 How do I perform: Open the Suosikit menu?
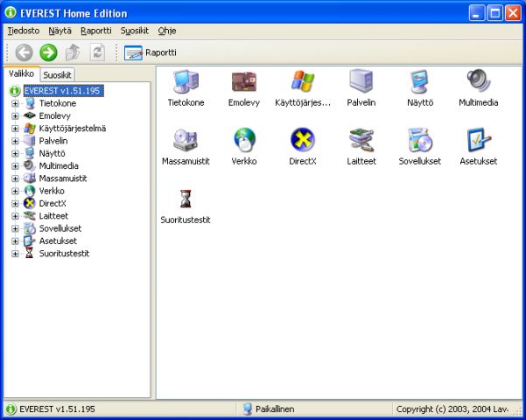tap(135, 31)
